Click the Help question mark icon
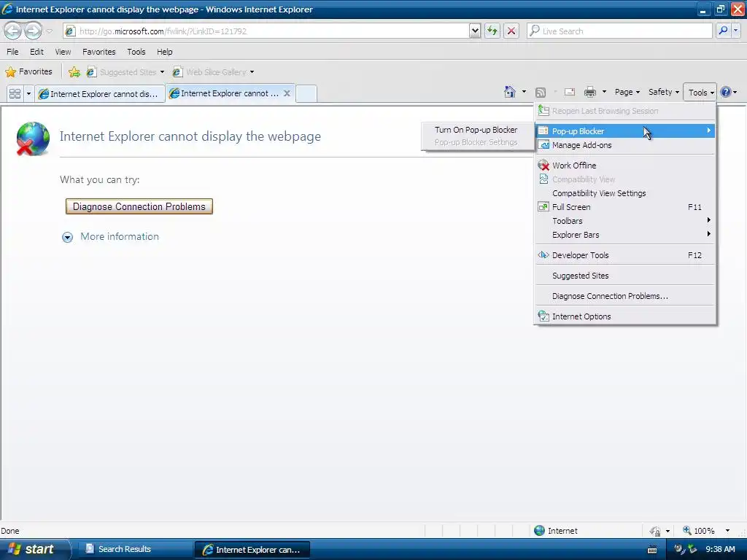Image resolution: width=747 pixels, height=560 pixels. [x=725, y=92]
